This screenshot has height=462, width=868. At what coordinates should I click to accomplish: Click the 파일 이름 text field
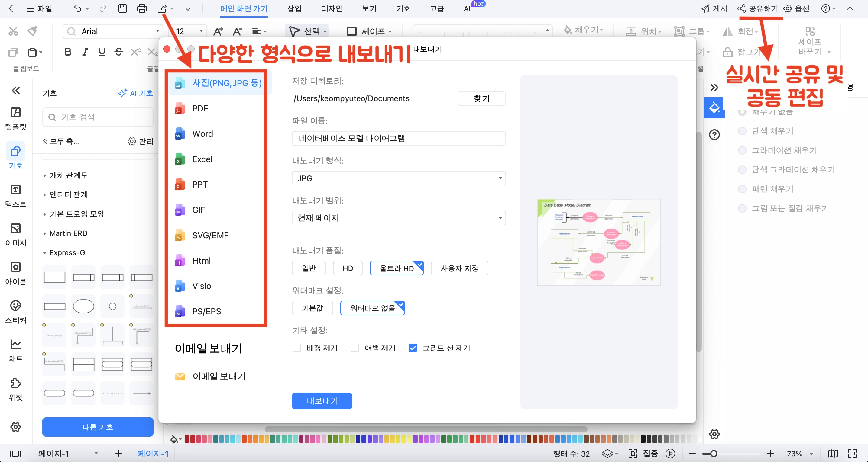pos(398,138)
